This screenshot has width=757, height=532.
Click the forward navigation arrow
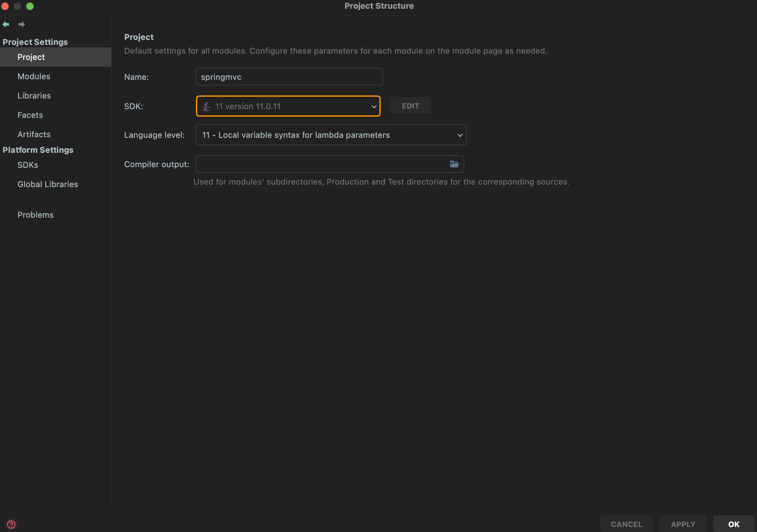[22, 24]
